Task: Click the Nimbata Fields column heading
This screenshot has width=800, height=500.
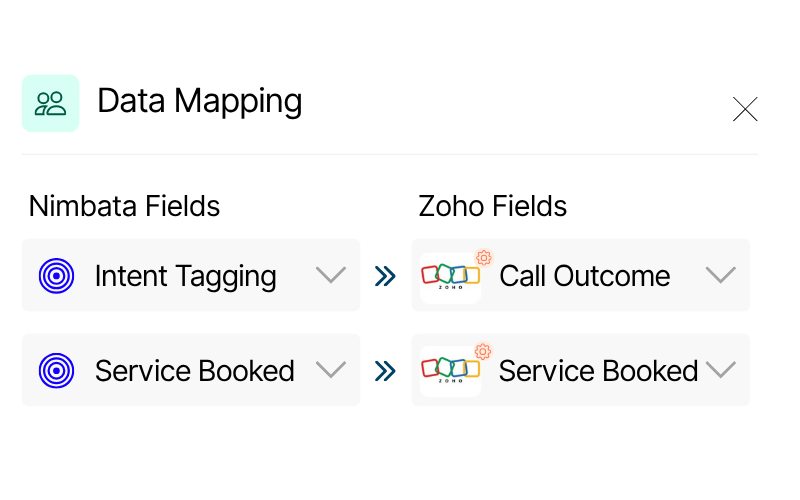Action: pos(124,206)
